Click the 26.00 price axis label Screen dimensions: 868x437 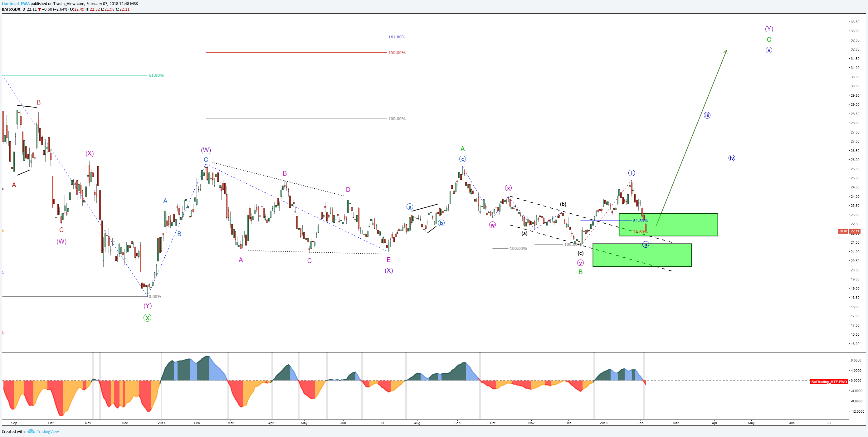[855, 160]
